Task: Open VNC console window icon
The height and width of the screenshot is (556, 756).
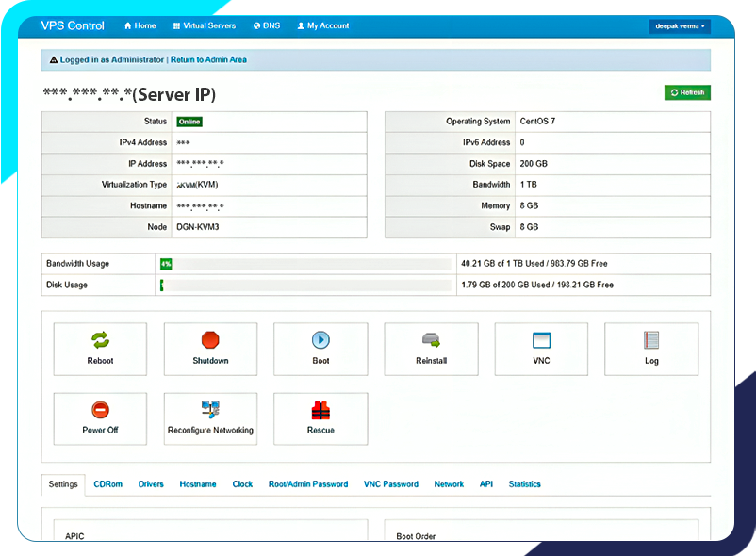Action: 541,340
